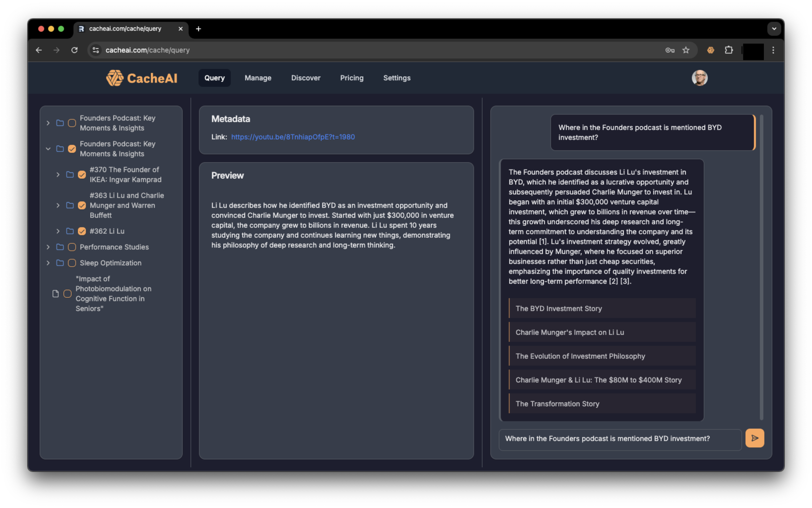Reload the page with refresh icon
This screenshot has width=812, height=508.
pos(74,50)
